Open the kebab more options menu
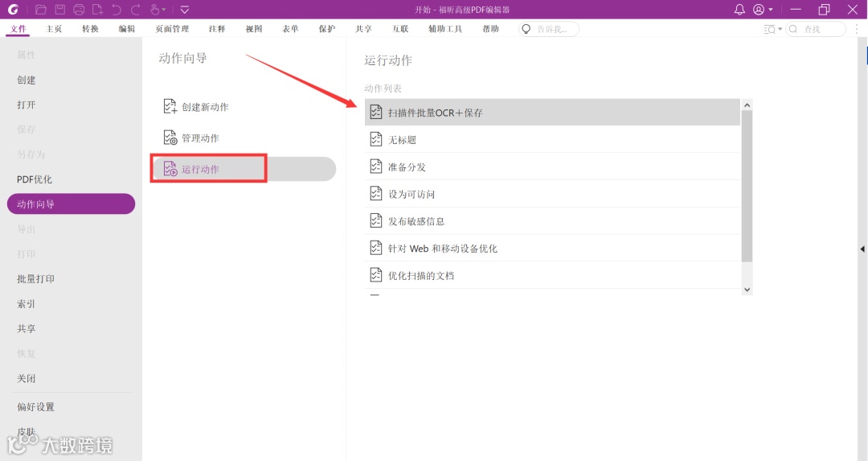Screen dimensions: 868x461 point(857,29)
